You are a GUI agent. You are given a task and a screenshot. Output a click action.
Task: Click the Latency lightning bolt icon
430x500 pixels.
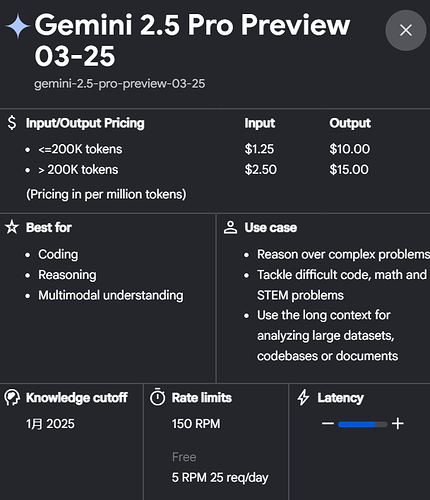click(x=303, y=398)
